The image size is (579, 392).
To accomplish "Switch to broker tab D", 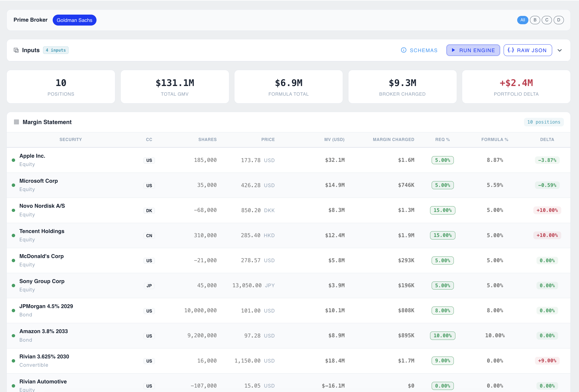I will point(558,20).
